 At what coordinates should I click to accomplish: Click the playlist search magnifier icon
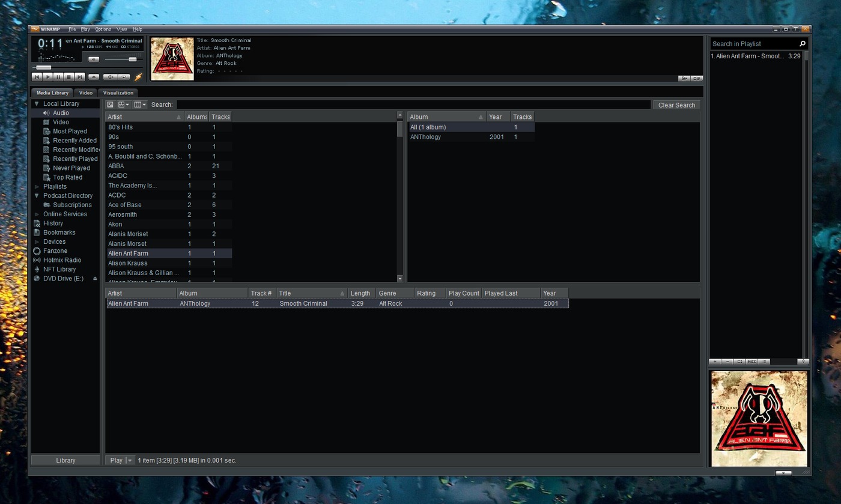pos(803,44)
